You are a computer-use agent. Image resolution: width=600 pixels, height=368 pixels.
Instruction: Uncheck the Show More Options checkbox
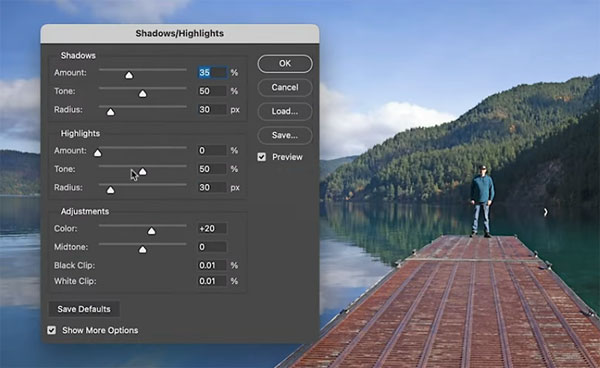click(52, 330)
